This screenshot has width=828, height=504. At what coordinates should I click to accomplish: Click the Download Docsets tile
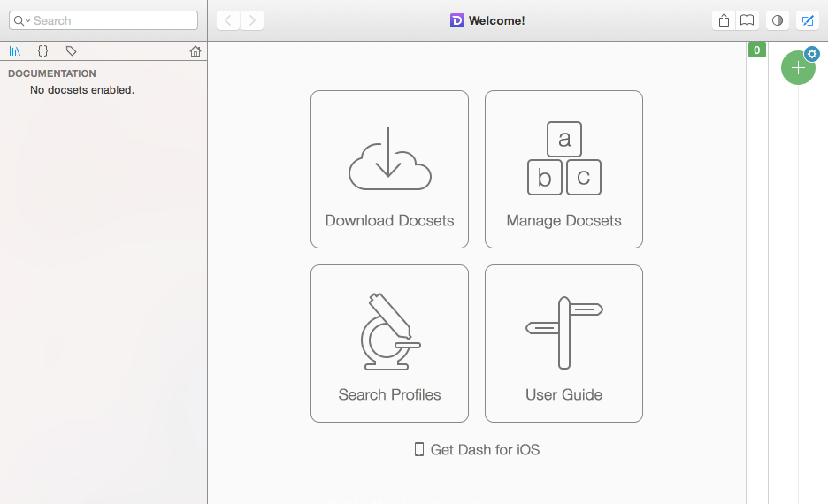389,169
